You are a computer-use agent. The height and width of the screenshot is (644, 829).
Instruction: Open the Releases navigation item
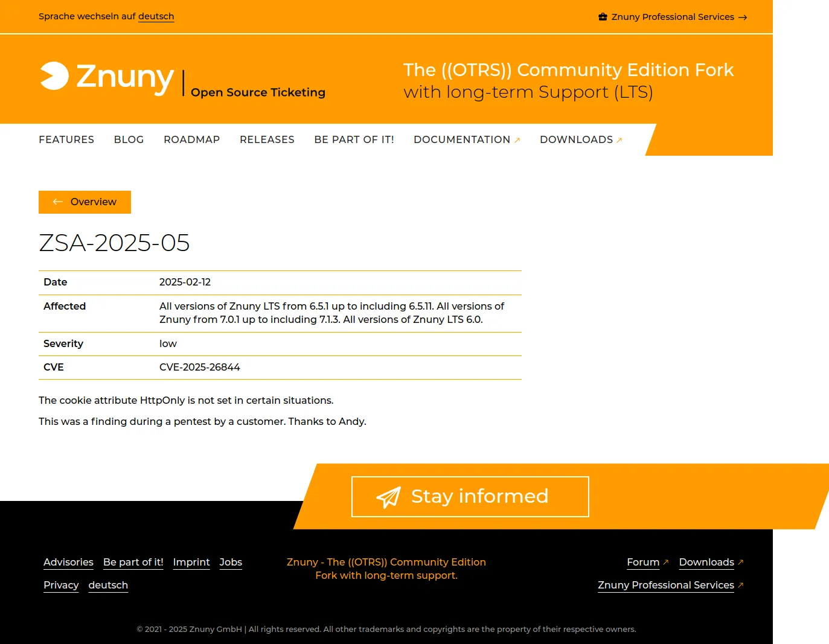(x=267, y=139)
